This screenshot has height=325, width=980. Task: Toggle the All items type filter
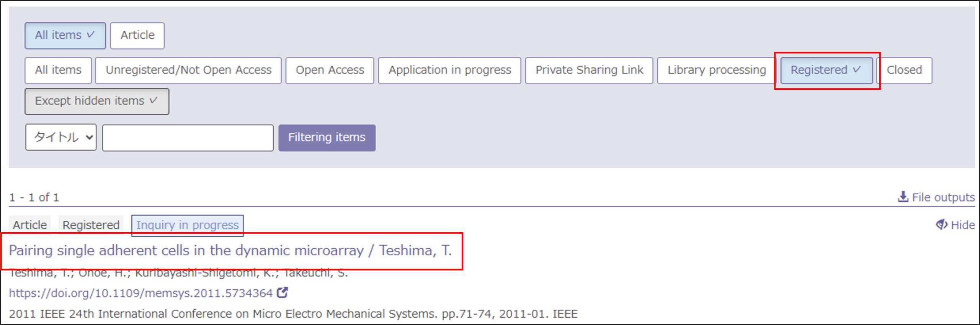click(x=65, y=36)
